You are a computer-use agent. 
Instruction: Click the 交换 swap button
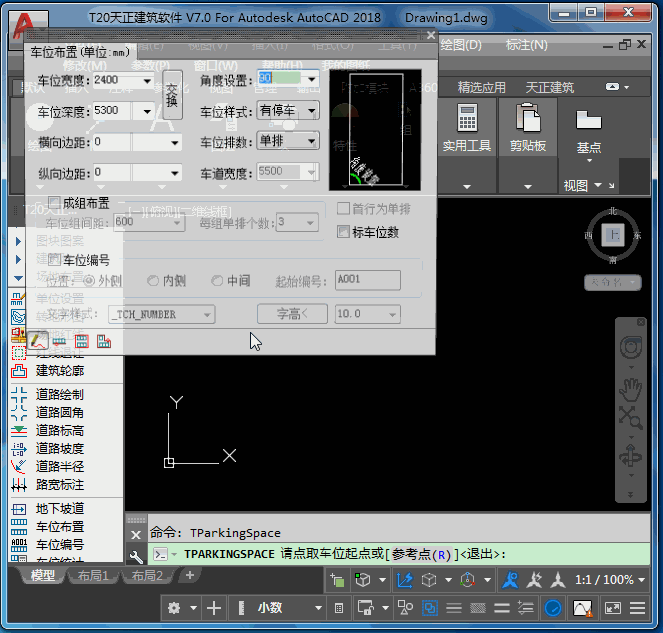(x=172, y=95)
